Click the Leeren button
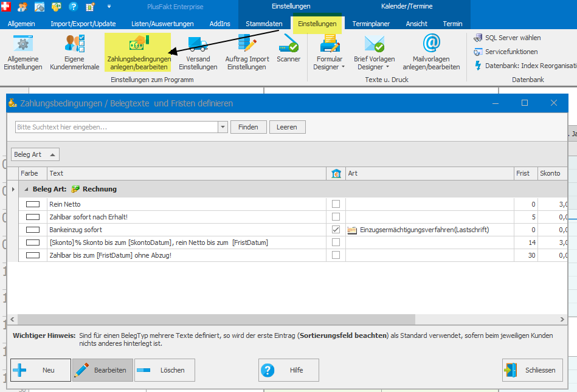The width and height of the screenshot is (577, 392). coord(287,127)
